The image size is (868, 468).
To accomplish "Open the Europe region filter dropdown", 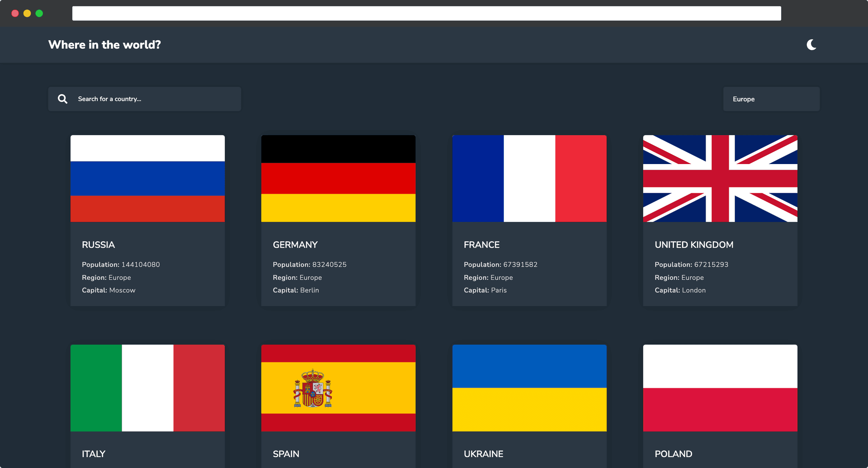I will click(x=771, y=99).
